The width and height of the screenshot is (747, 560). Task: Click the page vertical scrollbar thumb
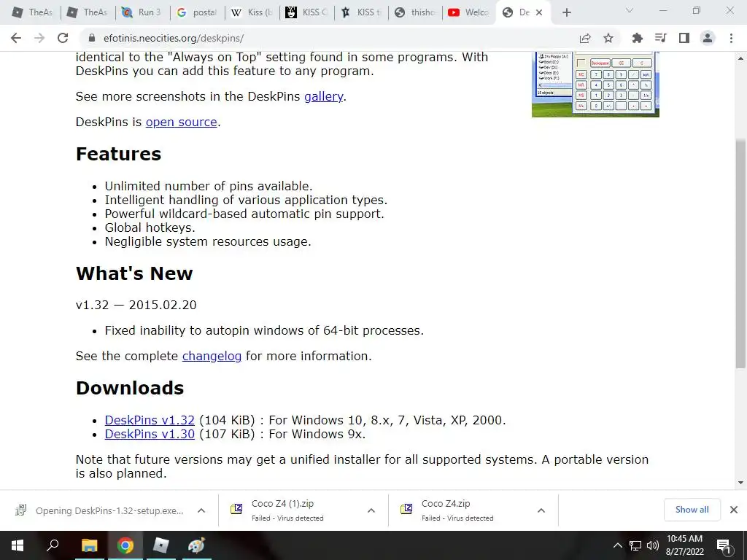(x=740, y=253)
